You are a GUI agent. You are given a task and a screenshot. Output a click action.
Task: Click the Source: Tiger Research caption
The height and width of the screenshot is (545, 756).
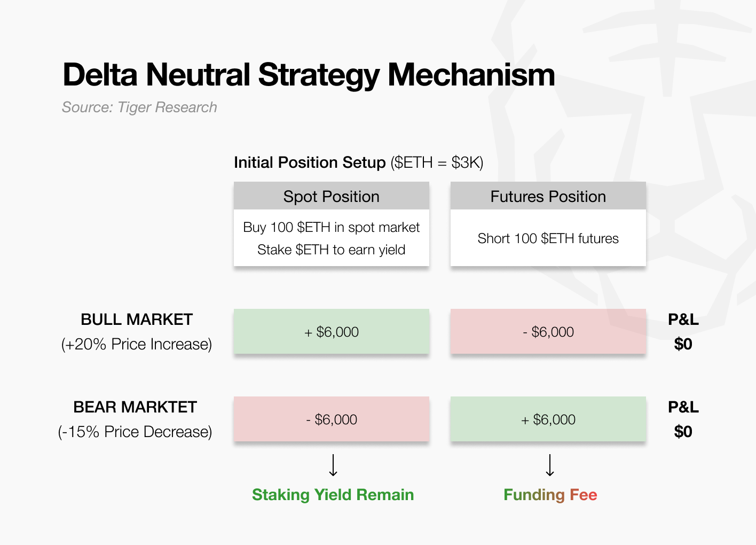(x=139, y=107)
